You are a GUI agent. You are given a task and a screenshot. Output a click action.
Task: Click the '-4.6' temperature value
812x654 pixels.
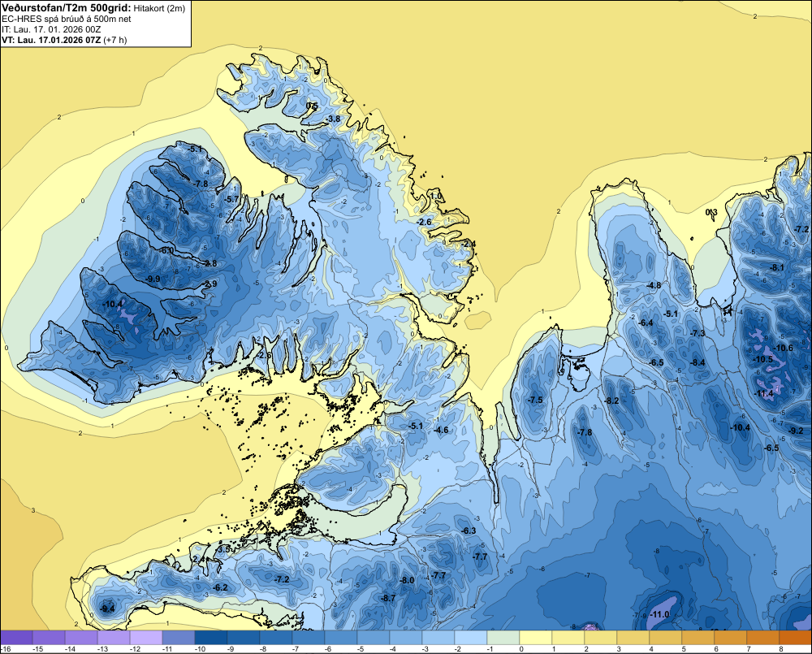441,430
